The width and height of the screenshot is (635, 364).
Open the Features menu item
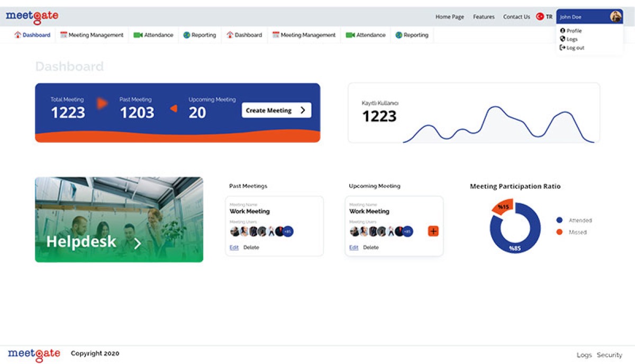(x=484, y=17)
